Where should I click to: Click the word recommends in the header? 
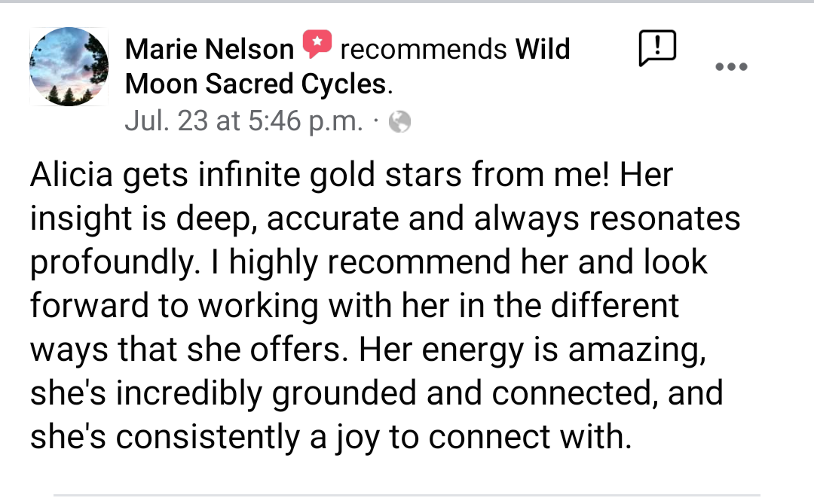coord(424,50)
